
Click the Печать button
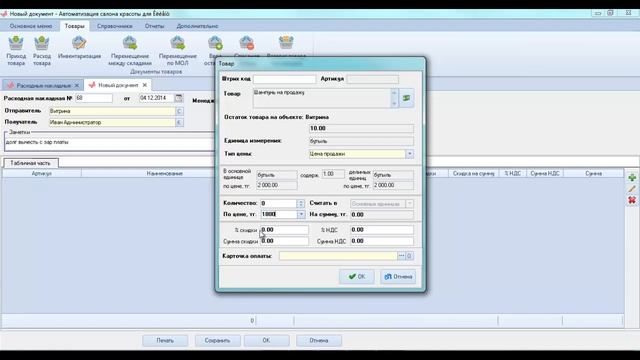(x=165, y=340)
